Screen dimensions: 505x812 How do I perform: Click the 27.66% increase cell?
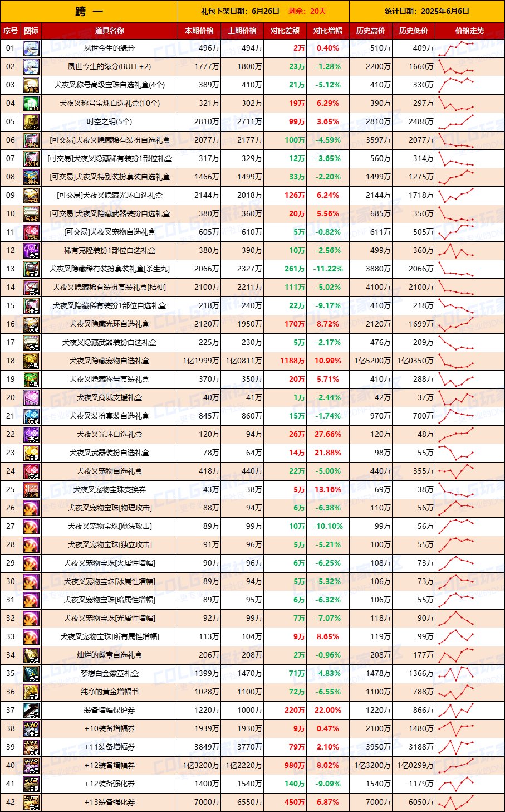coord(328,435)
